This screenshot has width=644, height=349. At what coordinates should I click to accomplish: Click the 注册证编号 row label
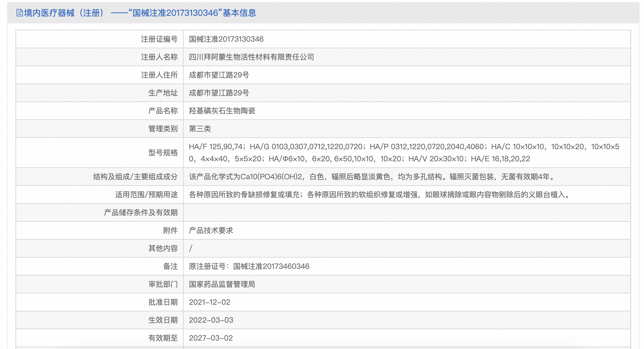tap(159, 39)
